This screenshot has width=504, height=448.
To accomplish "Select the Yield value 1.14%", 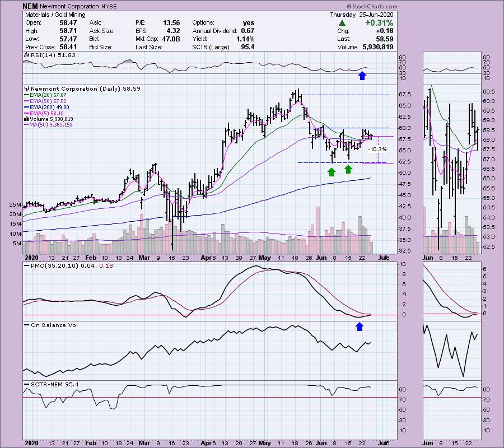I will pos(245,39).
